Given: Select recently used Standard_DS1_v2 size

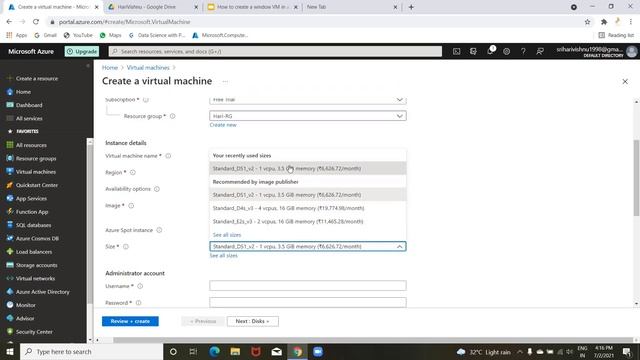Looking at the screenshot, I should pyautogui.click(x=308, y=168).
